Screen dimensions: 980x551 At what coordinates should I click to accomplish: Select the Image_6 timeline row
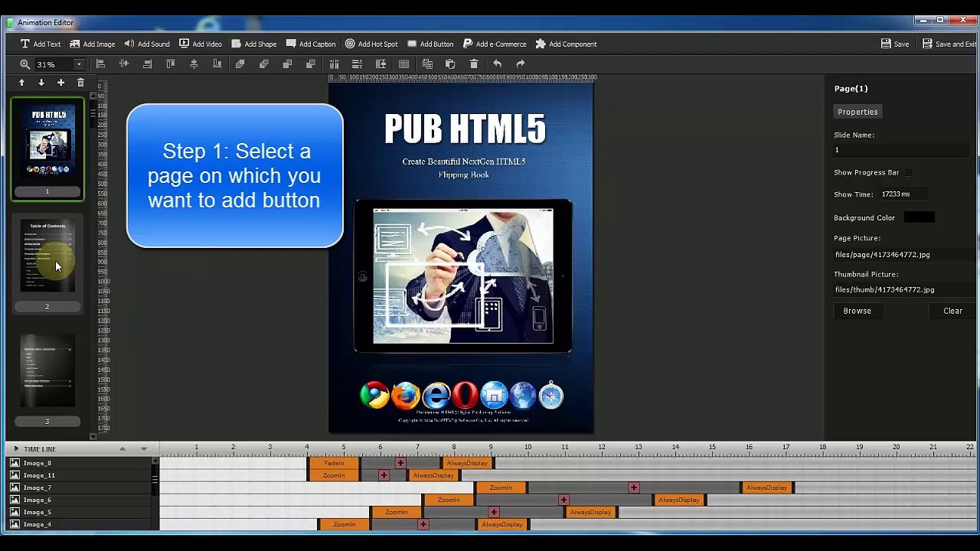point(79,500)
